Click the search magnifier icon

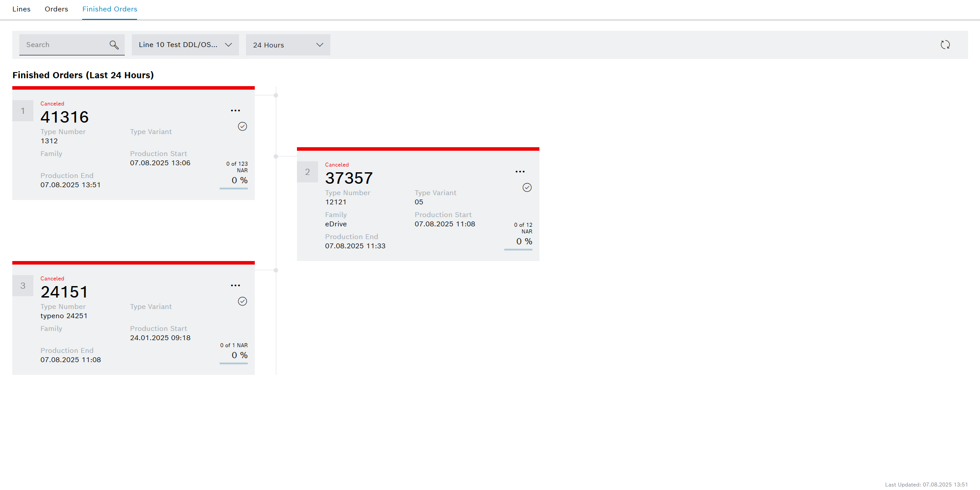(114, 45)
